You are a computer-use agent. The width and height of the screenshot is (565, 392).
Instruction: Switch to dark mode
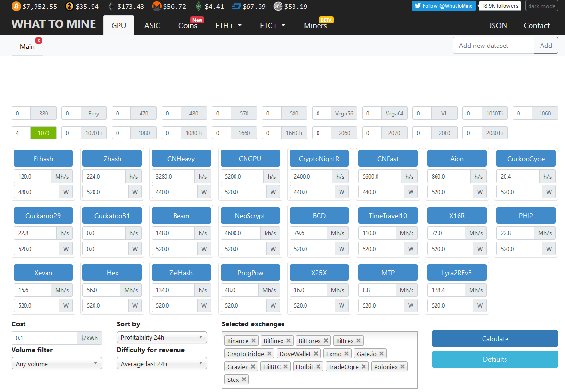coord(541,6)
